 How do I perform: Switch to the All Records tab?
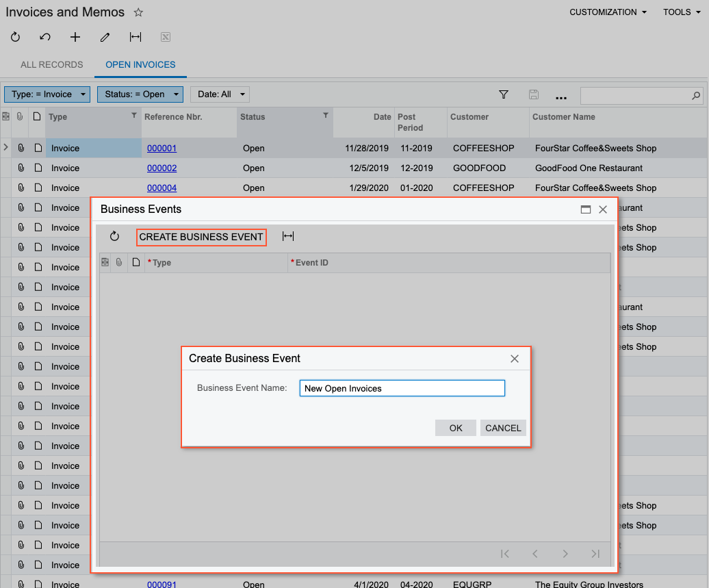pyautogui.click(x=51, y=64)
